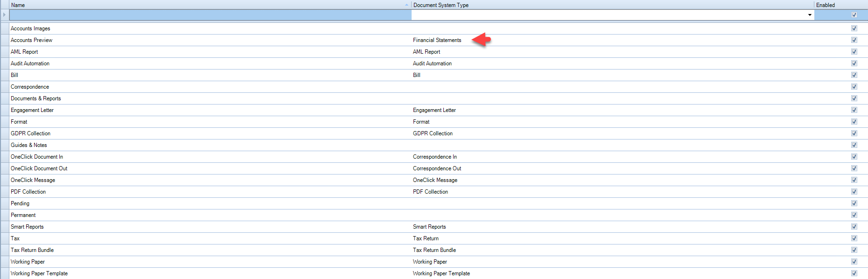Select the Working Paper name cell
868x279 pixels.
[x=210, y=262]
